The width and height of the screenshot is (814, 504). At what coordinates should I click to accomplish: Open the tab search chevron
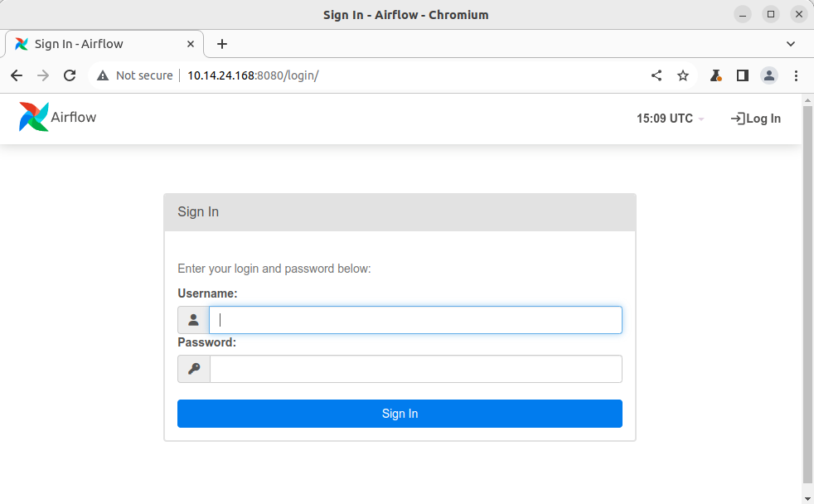[x=791, y=44]
